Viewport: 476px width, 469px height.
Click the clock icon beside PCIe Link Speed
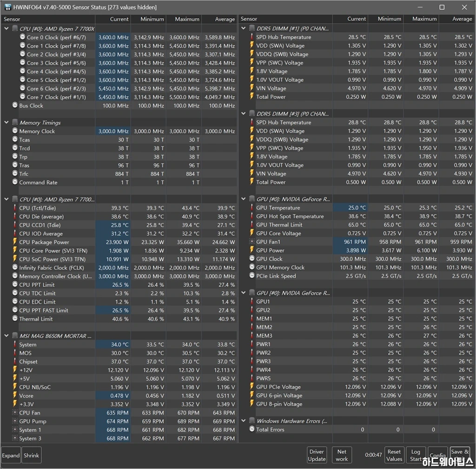point(251,275)
